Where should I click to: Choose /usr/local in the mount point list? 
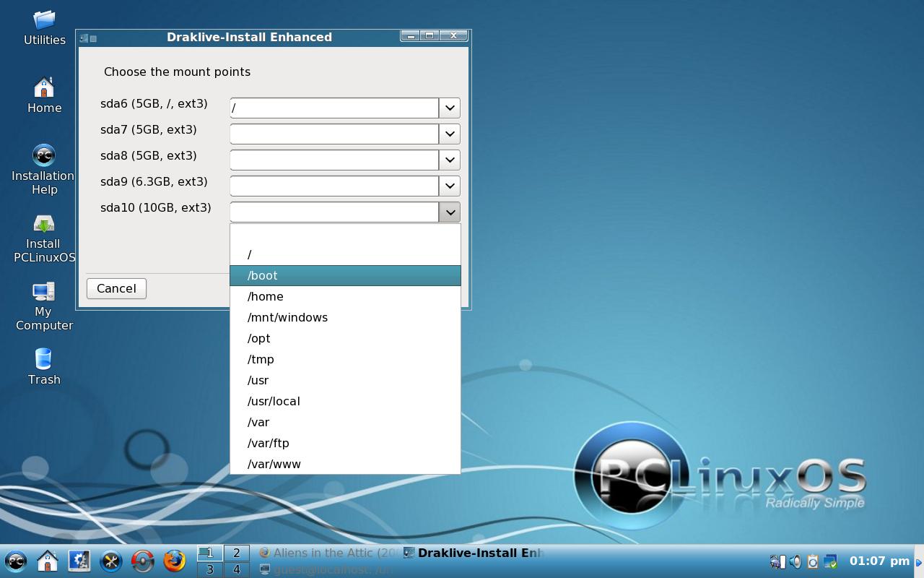click(x=345, y=401)
